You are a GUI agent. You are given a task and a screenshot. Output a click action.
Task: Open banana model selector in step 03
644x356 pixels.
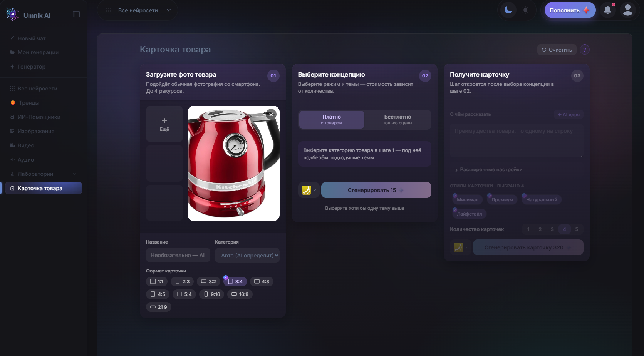pos(460,247)
